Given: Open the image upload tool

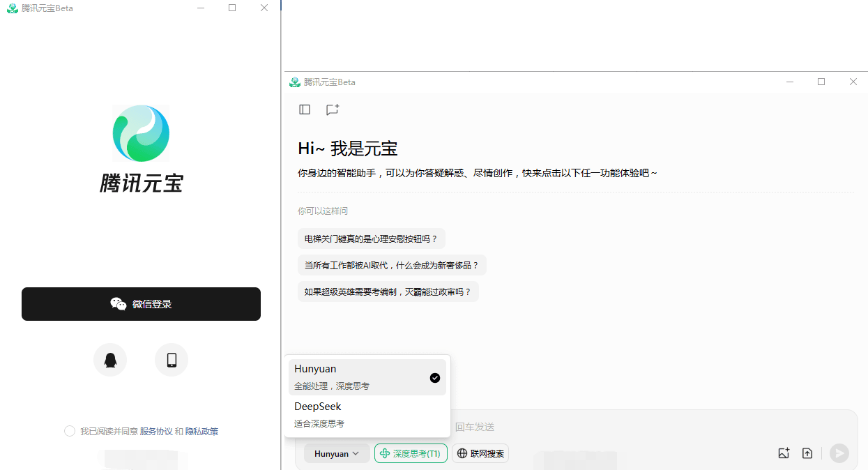Looking at the screenshot, I should 784,453.
